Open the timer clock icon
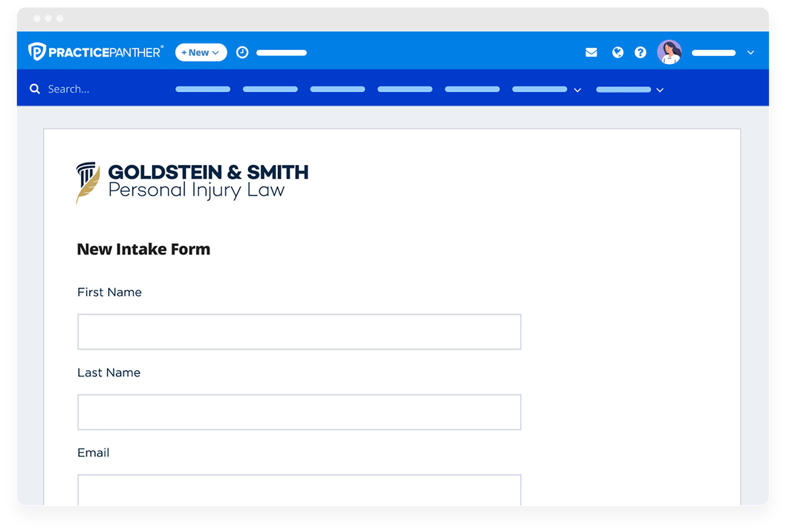Viewport: 786px width, 532px height. coord(242,53)
